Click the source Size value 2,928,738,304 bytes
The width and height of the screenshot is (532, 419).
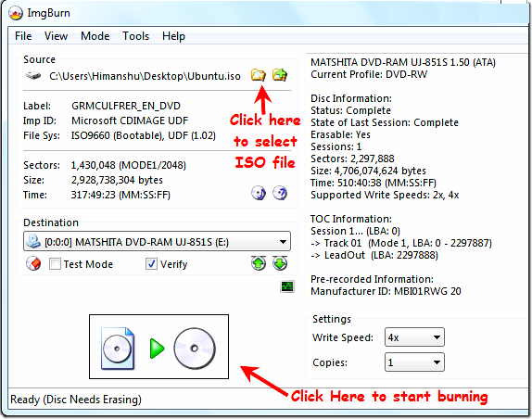(x=117, y=180)
